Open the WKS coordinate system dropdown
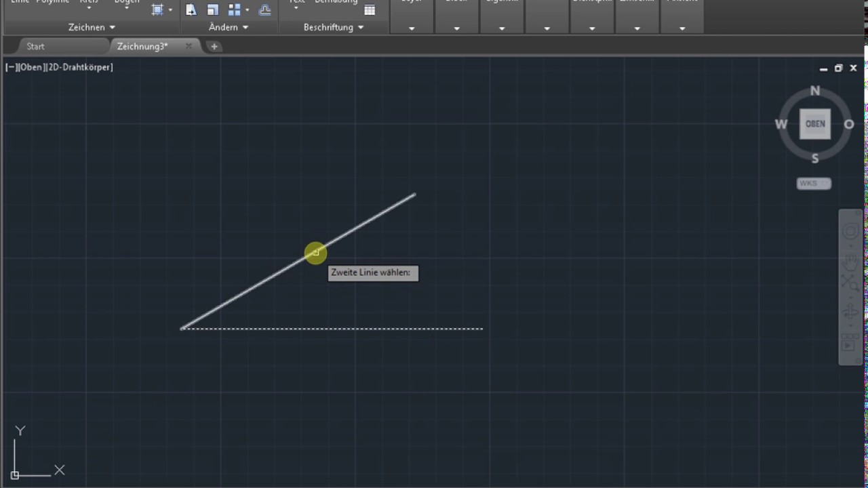The height and width of the screenshot is (488, 868). [814, 184]
